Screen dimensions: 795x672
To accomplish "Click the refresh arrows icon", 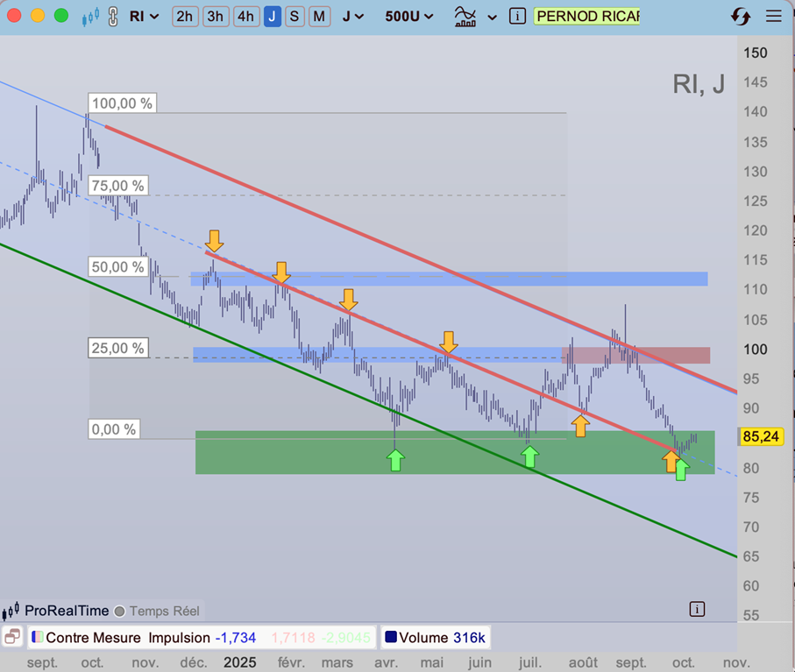I will [x=740, y=17].
